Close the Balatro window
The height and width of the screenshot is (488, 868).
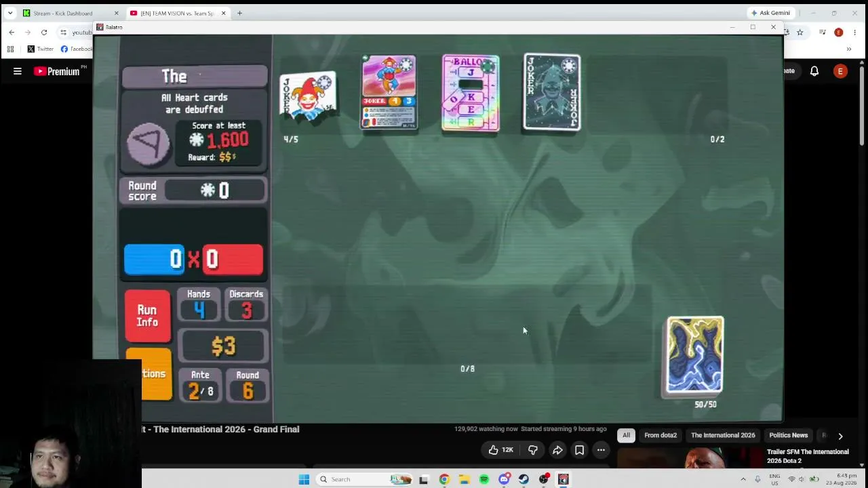pyautogui.click(x=773, y=27)
